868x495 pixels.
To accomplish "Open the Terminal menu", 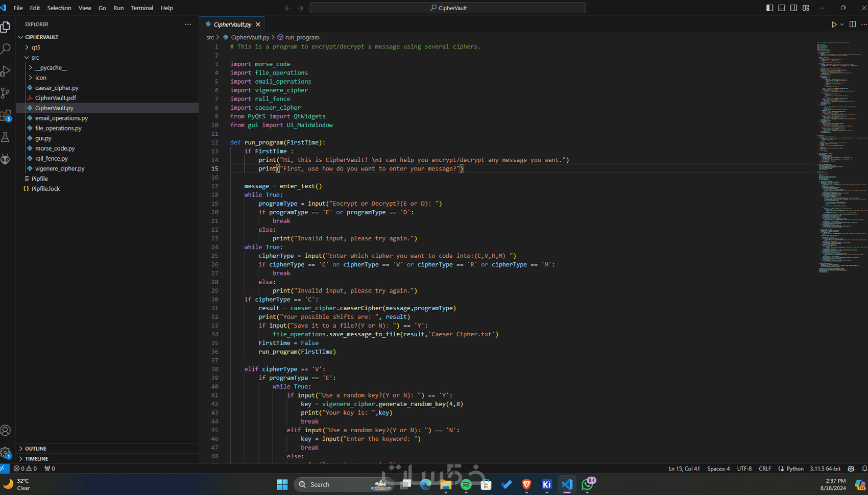I will click(142, 8).
